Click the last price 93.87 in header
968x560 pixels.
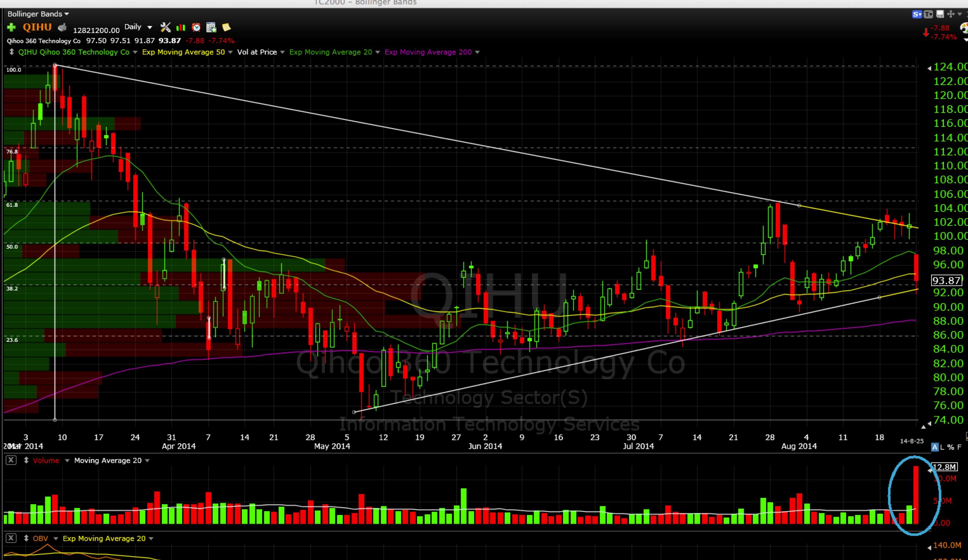point(169,40)
